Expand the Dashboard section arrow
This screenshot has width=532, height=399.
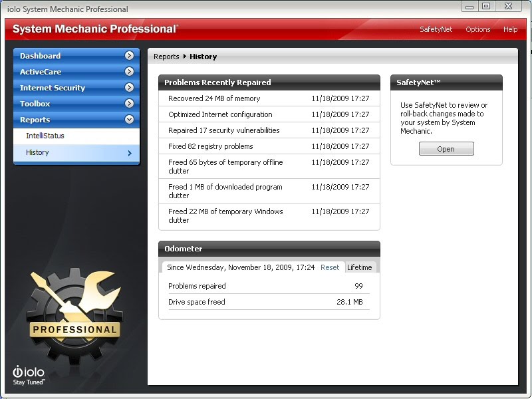[x=129, y=56]
